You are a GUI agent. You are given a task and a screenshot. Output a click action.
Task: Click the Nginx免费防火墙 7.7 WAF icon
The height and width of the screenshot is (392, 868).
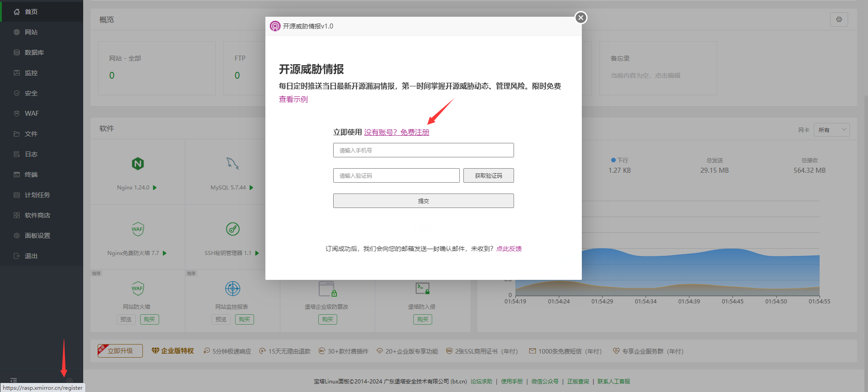pos(138,229)
